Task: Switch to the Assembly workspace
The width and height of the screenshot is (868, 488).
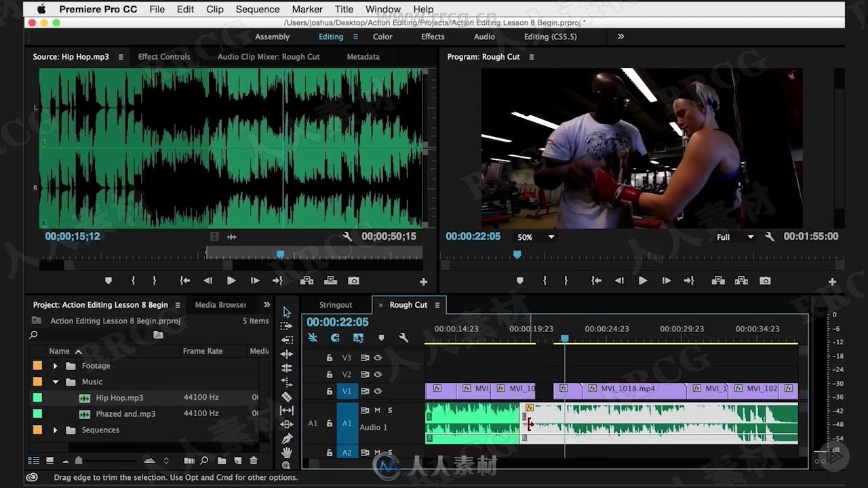Action: click(272, 37)
